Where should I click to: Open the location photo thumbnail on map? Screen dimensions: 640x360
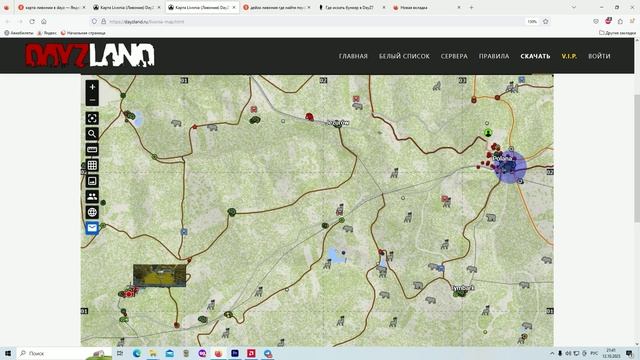(x=160, y=276)
